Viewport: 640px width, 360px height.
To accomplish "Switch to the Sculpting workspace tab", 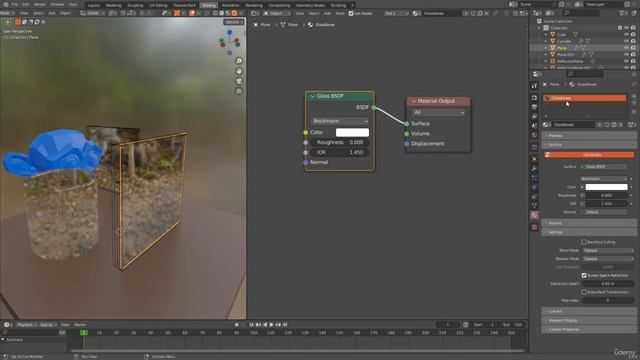I will (x=135, y=5).
